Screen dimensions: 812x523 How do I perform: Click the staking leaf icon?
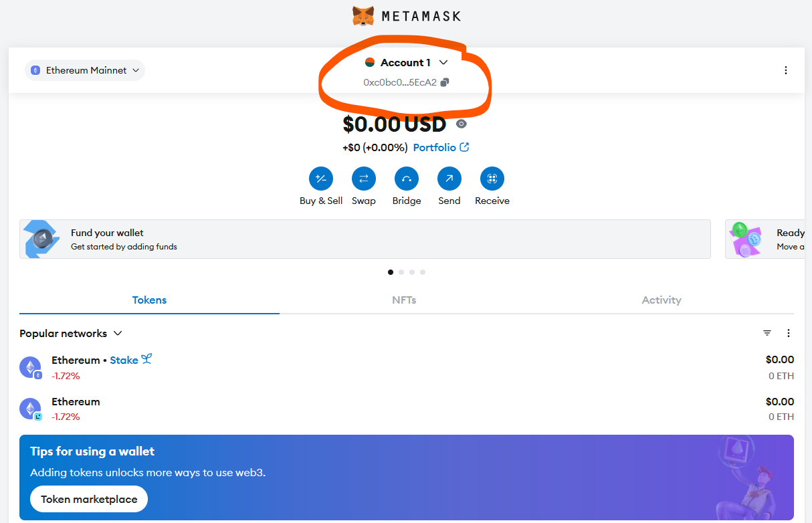[x=146, y=359]
